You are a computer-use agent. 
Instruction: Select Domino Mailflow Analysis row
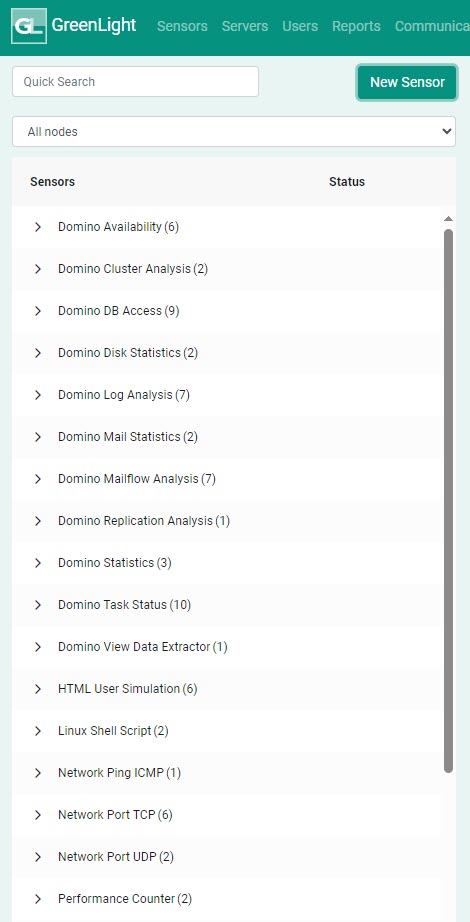pyautogui.click(x=226, y=479)
